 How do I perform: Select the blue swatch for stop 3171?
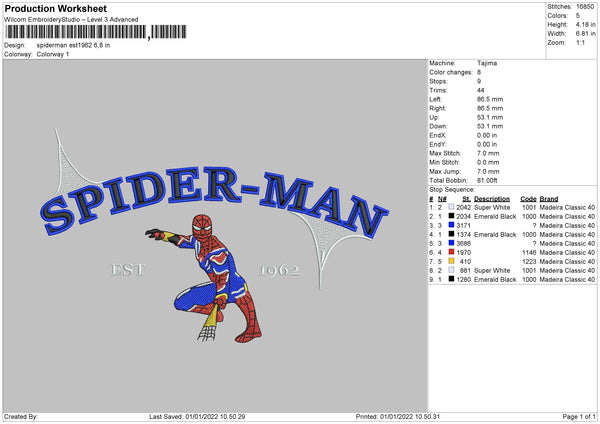[x=451, y=225]
